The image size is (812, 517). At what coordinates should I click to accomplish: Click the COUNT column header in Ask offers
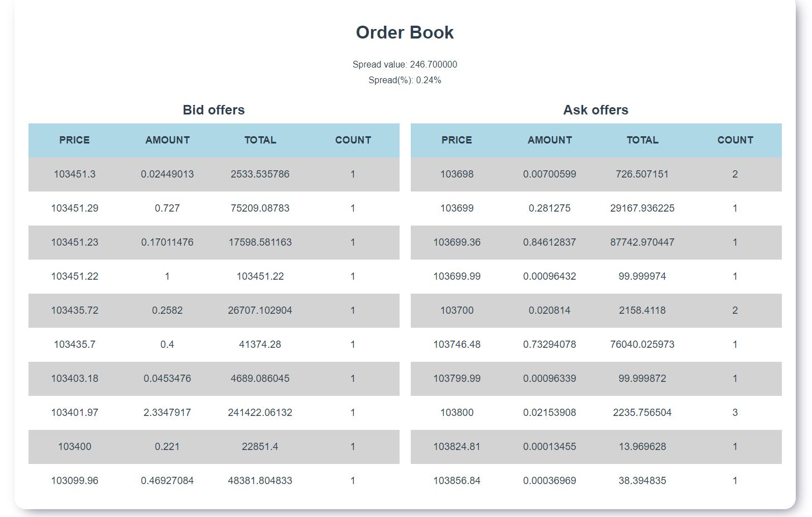click(x=735, y=140)
